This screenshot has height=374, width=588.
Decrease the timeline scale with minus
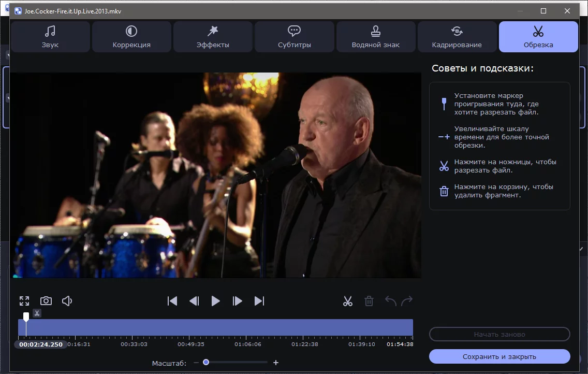point(196,363)
